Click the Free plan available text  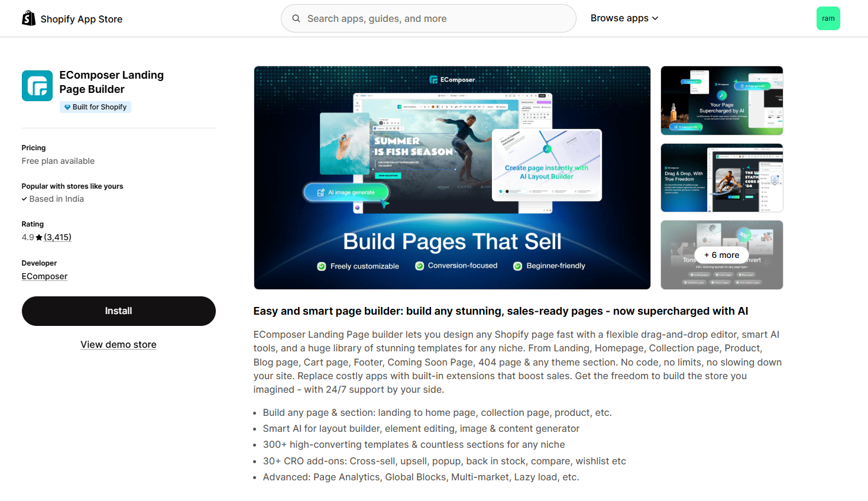point(58,161)
